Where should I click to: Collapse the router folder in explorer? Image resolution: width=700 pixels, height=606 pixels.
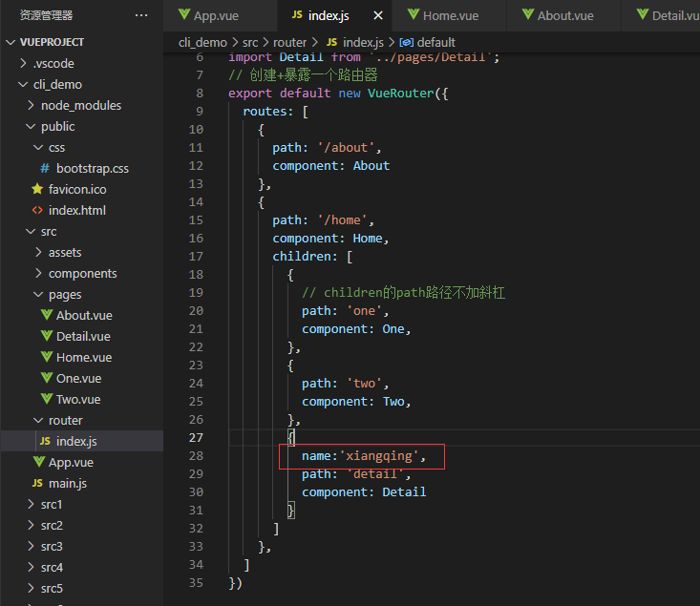(x=38, y=420)
